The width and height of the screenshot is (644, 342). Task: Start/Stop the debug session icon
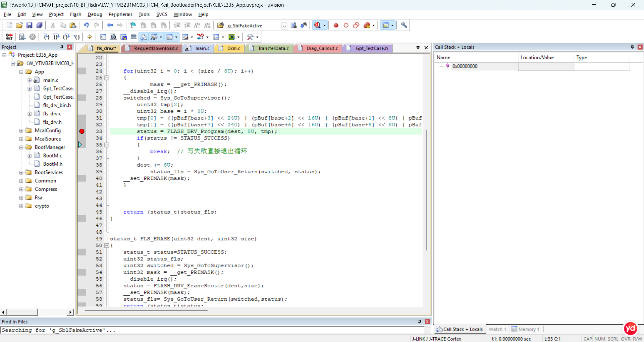click(318, 25)
